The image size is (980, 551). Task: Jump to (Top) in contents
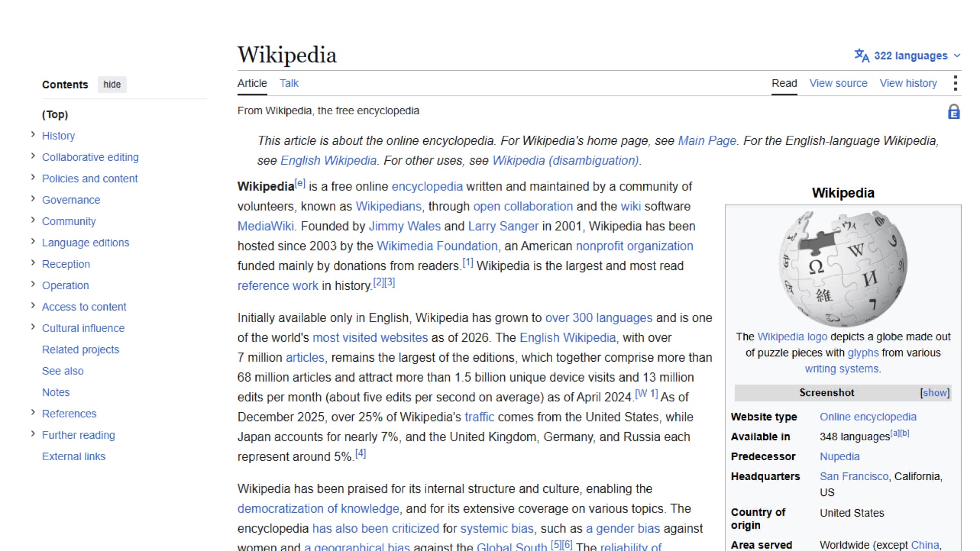click(x=55, y=114)
